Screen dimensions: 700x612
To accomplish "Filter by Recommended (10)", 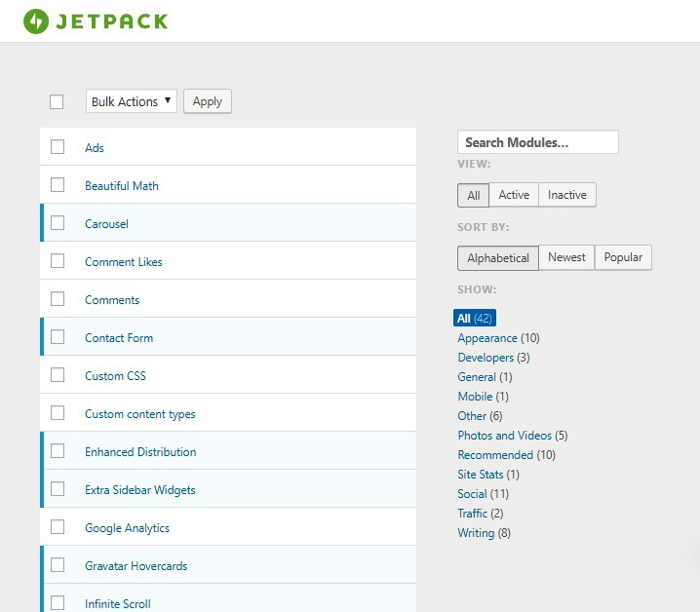I will [506, 455].
